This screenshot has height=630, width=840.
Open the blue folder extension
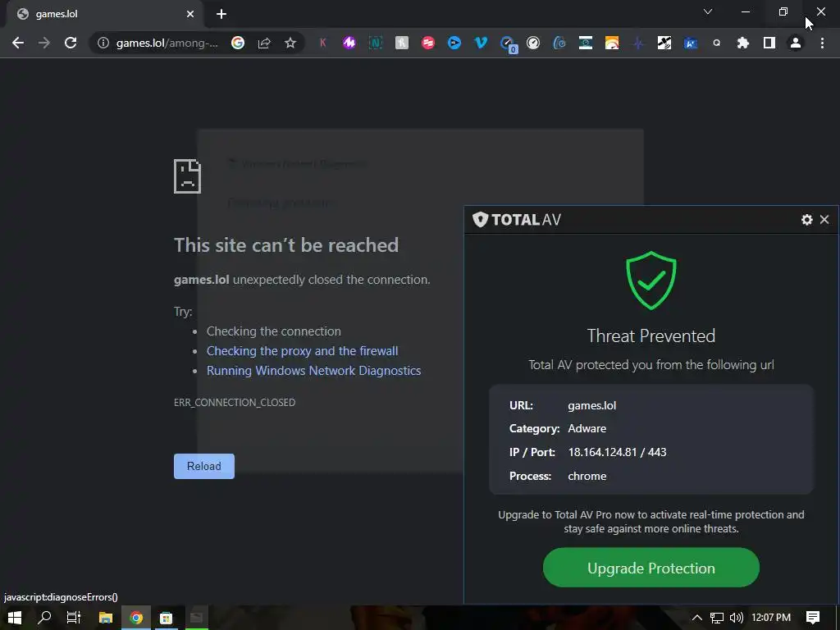[691, 43]
